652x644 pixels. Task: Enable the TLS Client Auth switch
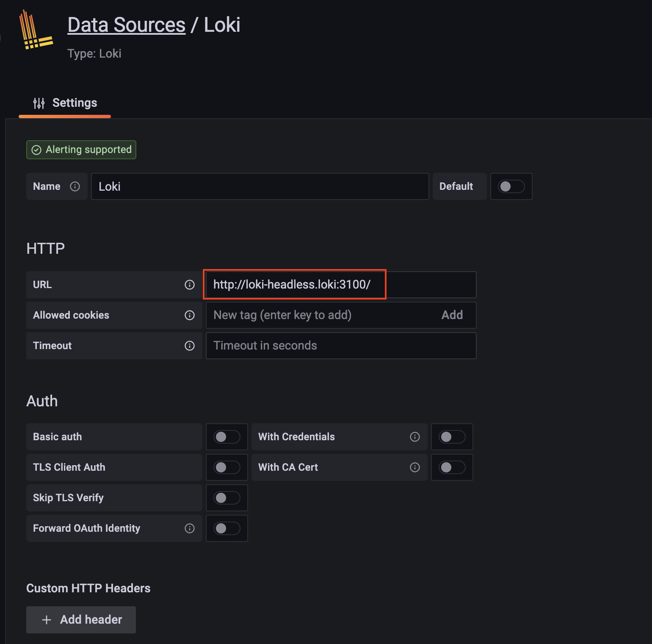(x=227, y=467)
